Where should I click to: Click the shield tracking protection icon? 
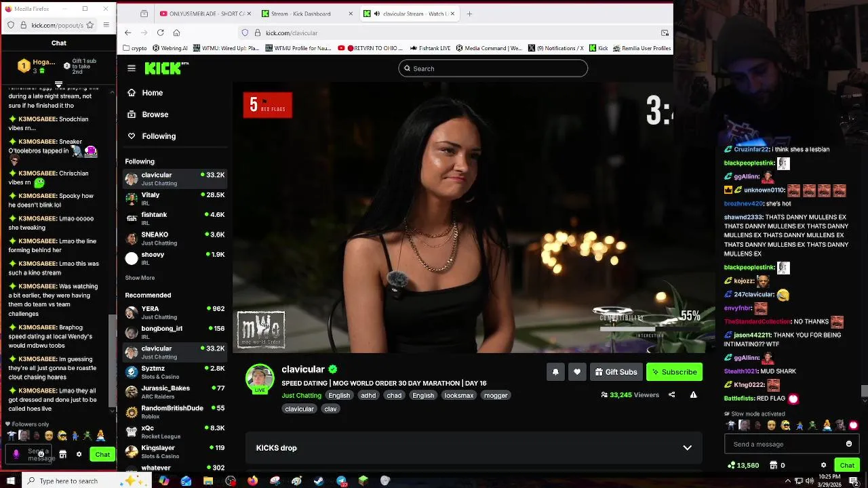[x=245, y=33]
